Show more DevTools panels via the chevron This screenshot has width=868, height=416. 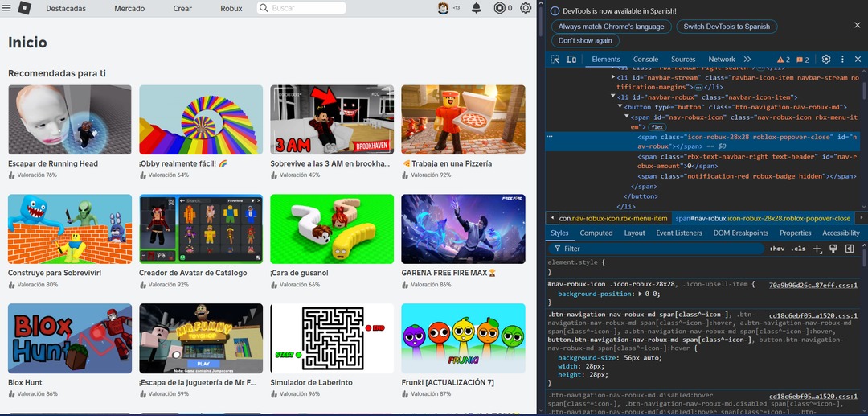click(747, 60)
